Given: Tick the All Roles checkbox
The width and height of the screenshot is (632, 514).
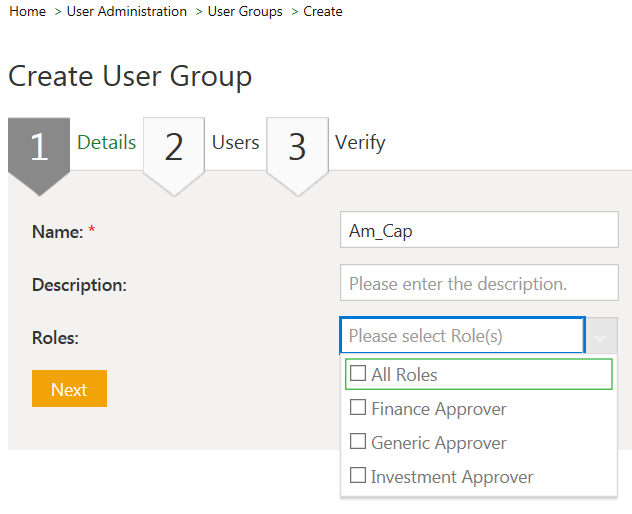Looking at the screenshot, I should pos(358,375).
